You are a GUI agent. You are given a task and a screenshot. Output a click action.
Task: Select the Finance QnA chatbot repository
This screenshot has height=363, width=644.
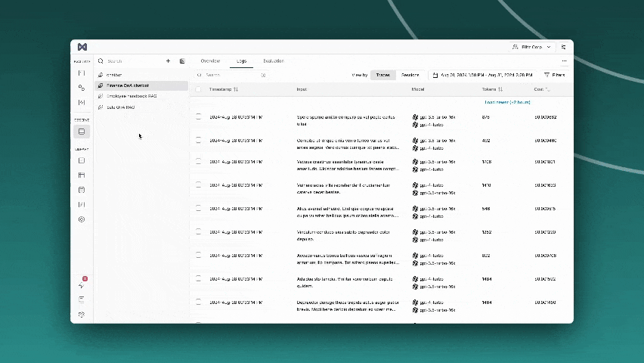click(141, 85)
